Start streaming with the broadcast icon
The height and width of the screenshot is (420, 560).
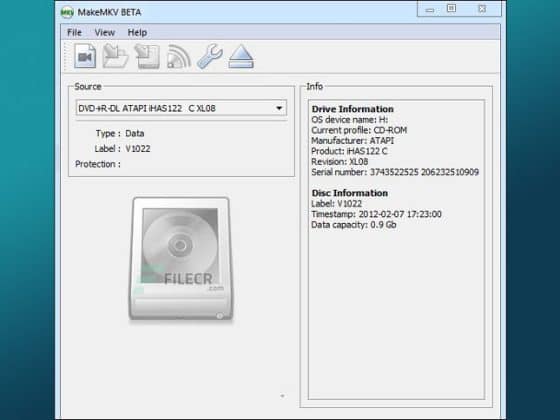178,56
